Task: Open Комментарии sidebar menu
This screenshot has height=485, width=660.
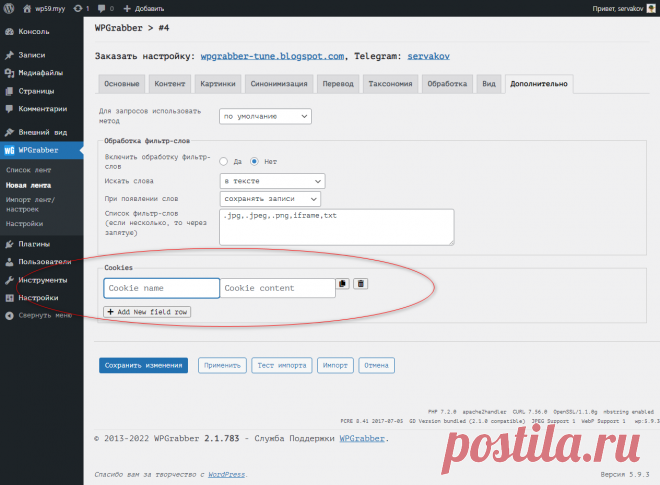Action: (x=43, y=109)
